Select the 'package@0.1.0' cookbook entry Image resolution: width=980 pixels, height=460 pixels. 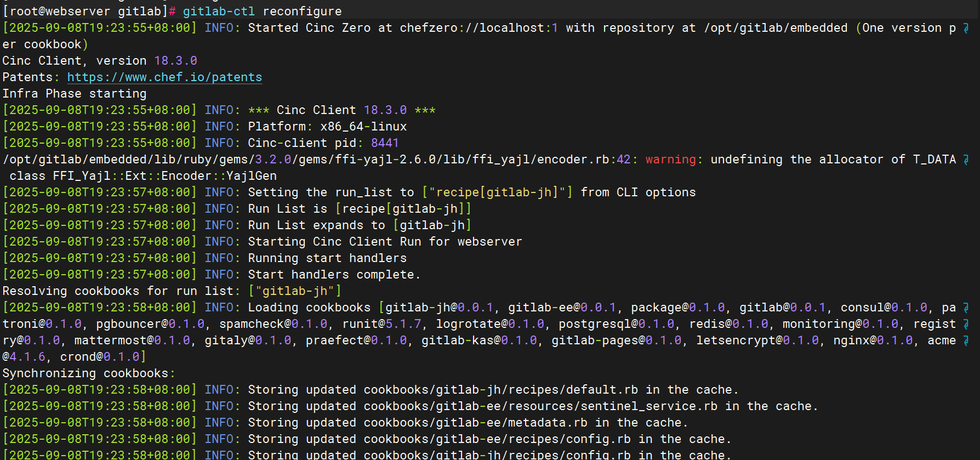click(678, 308)
